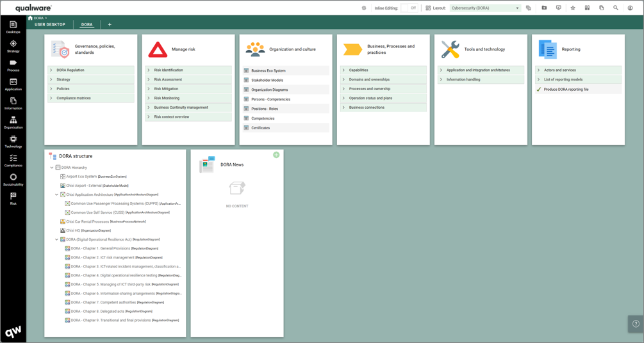This screenshot has width=644, height=343.
Task: Toggle the Inline Editing switch
Action: [x=409, y=8]
